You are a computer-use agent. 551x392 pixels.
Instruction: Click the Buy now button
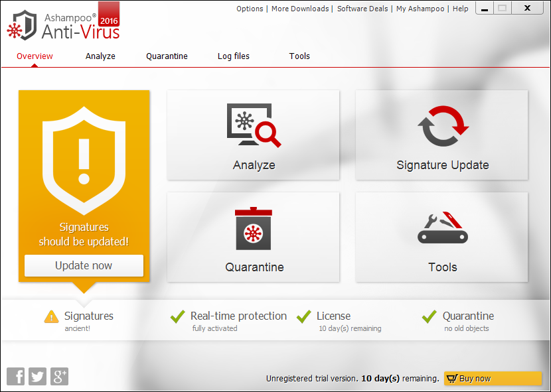pos(493,379)
